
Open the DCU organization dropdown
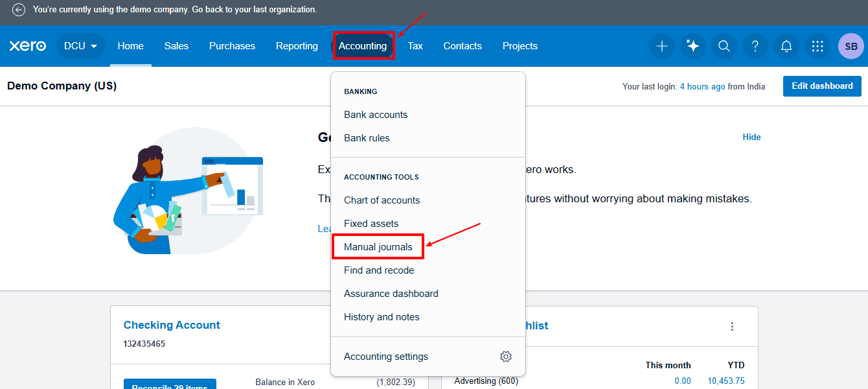(80, 46)
